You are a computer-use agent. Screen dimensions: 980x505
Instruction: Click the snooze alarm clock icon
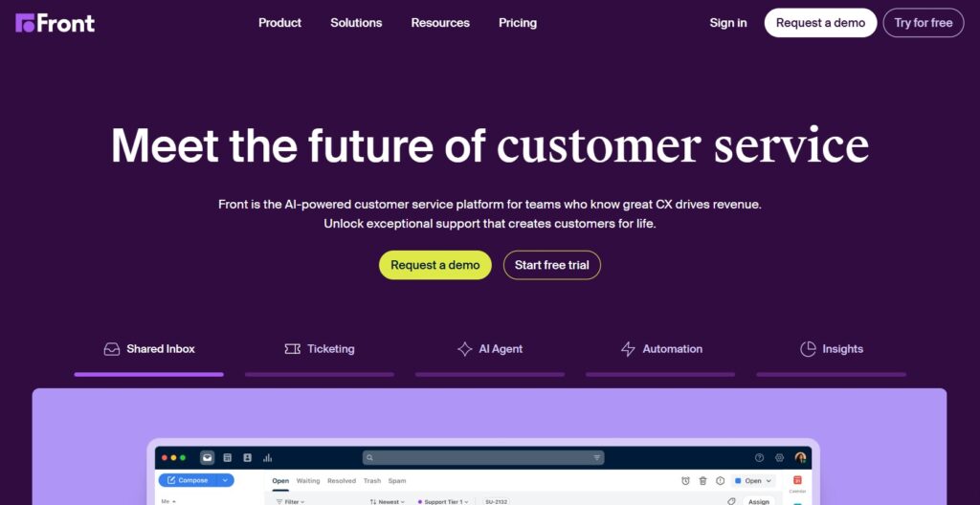[685, 481]
